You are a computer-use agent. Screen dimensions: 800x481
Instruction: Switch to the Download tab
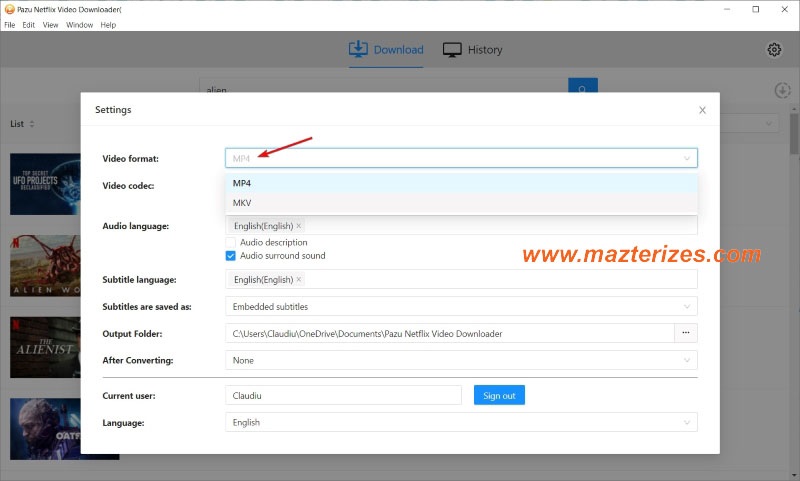click(x=386, y=49)
